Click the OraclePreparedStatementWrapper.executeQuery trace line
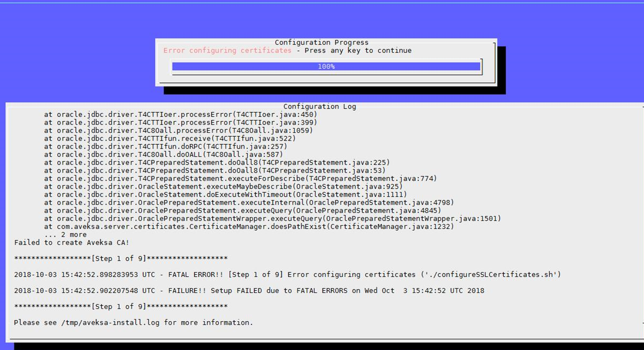 coord(272,219)
